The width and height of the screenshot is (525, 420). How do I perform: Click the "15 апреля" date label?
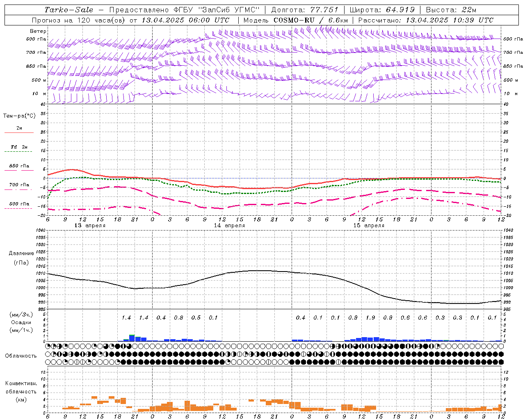369,226
